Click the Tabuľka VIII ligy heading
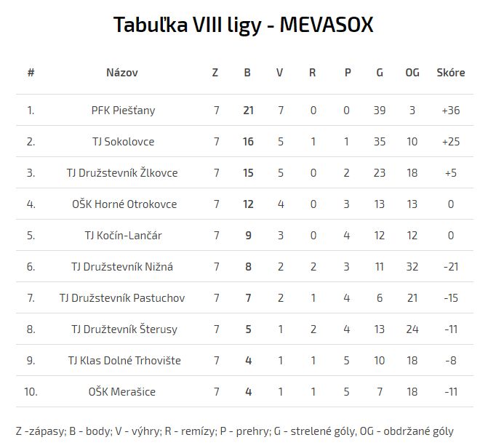 pyautogui.click(x=244, y=25)
